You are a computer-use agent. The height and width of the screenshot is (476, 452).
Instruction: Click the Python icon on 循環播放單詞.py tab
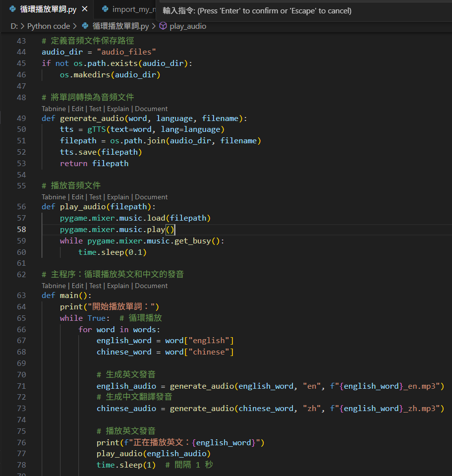(13, 9)
